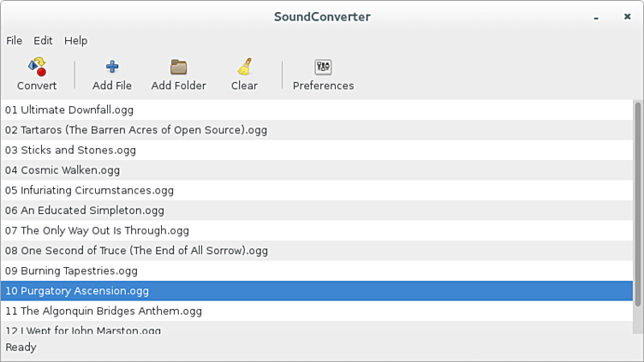Screen dimensions: 644x362
Task: Select 06 An Educated Simpleton.ogg
Action: click(x=84, y=211)
